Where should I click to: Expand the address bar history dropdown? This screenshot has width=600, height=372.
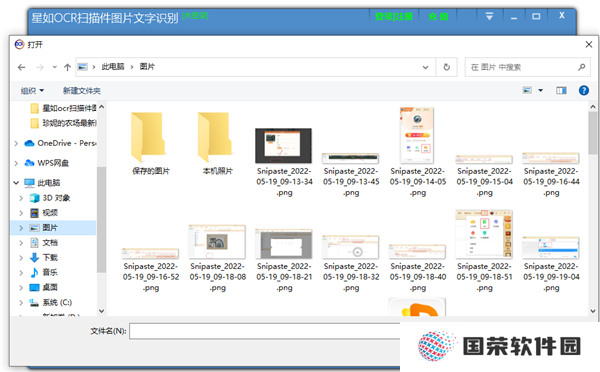click(x=426, y=67)
